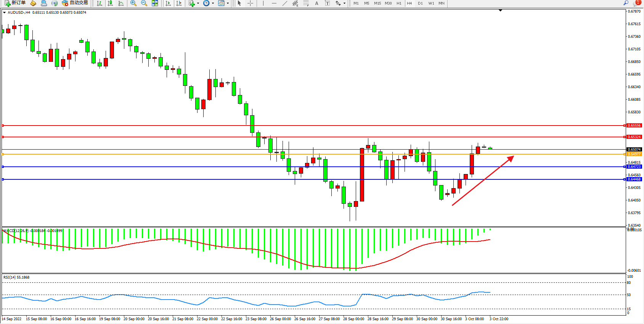Viewport: 644px width, 324px height.
Task: Select the crosshair cursor tool
Action: [x=250, y=3]
